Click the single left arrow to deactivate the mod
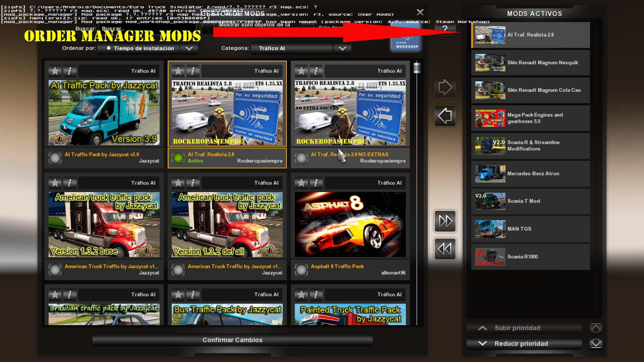Screen dimensions: 644x362 (x=445, y=116)
